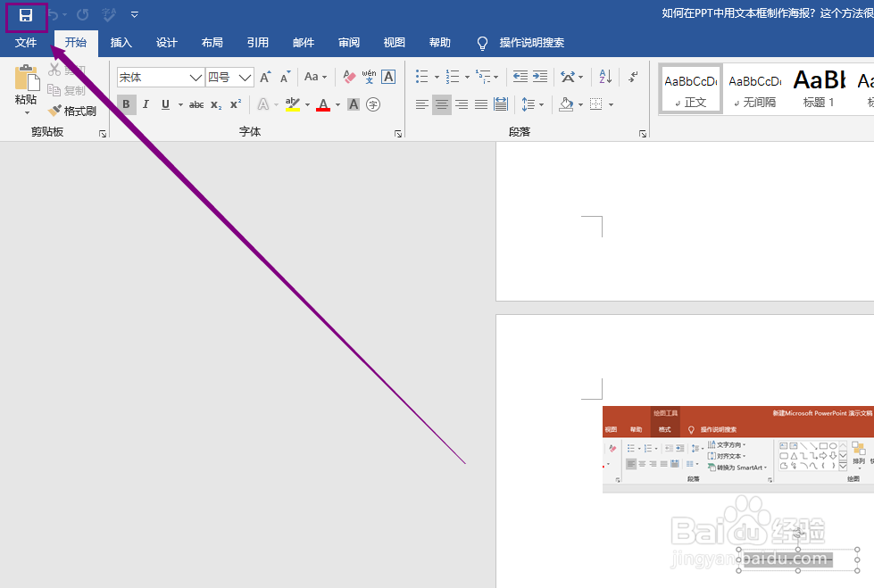Switch to the 插入 tab
The height and width of the screenshot is (588, 874).
click(121, 43)
